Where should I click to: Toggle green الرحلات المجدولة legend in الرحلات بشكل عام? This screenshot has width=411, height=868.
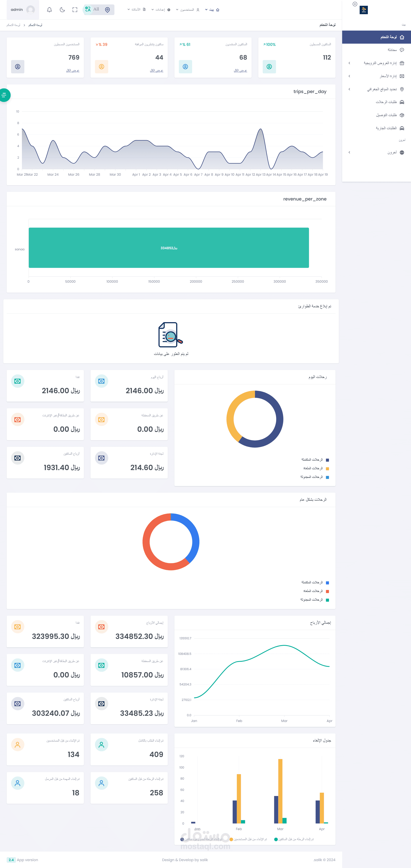328,600
